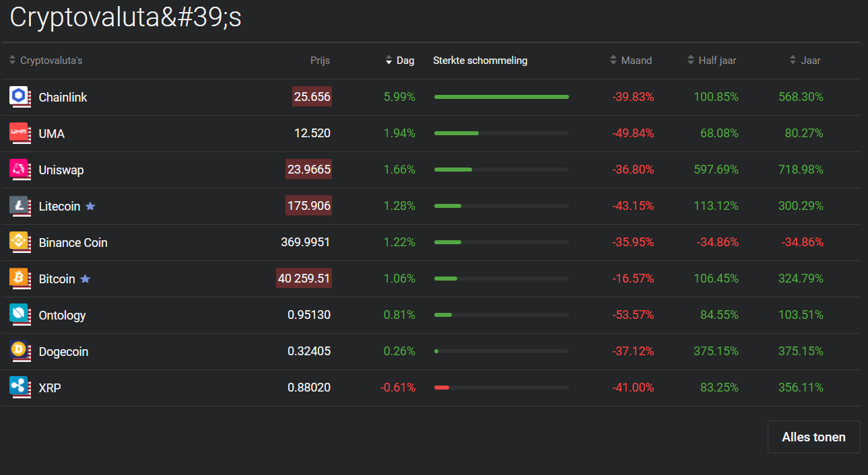Click Chainlink's full green strength bar

pos(502,97)
